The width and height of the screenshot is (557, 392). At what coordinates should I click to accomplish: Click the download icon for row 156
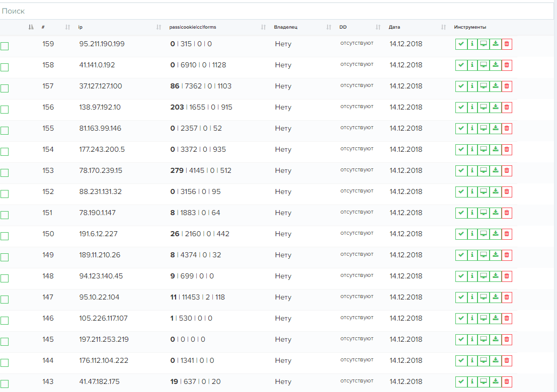[495, 108]
